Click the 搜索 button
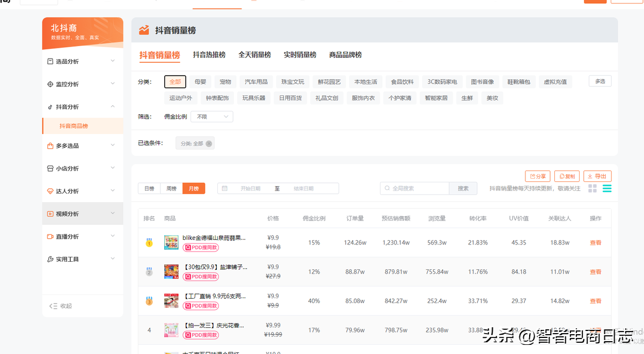This screenshot has width=644, height=354. coord(463,188)
